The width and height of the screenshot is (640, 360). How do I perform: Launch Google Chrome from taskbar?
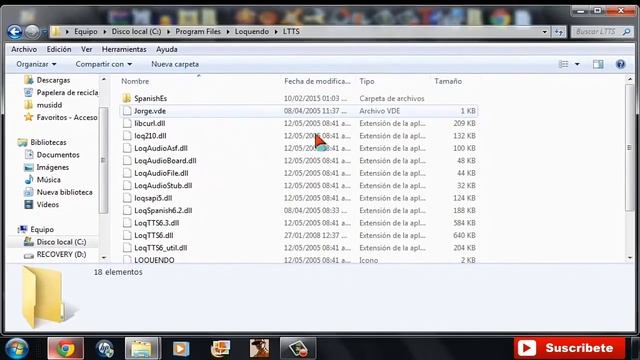[x=65, y=349]
